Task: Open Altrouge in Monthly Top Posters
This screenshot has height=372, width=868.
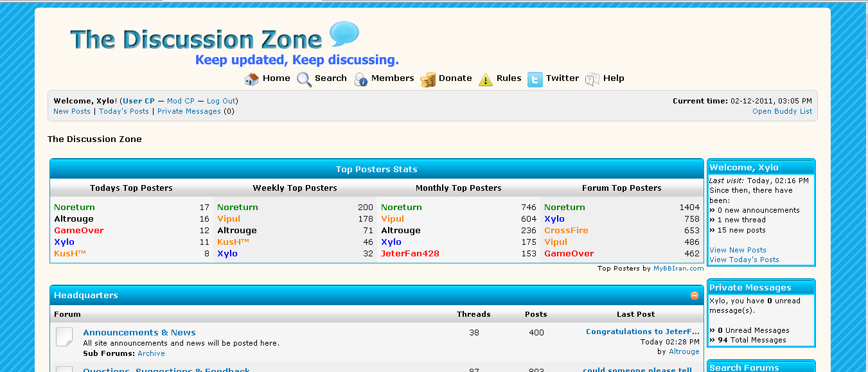Action: [x=401, y=231]
